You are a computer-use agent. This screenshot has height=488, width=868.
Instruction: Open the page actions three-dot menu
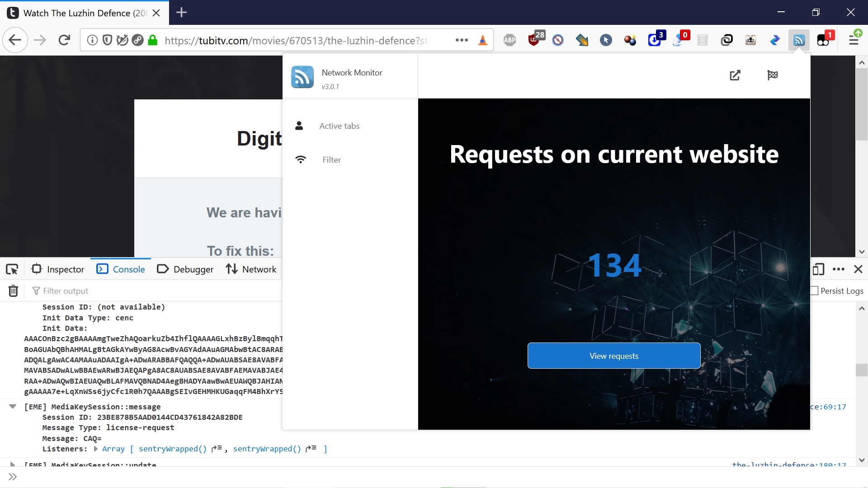[x=462, y=40]
